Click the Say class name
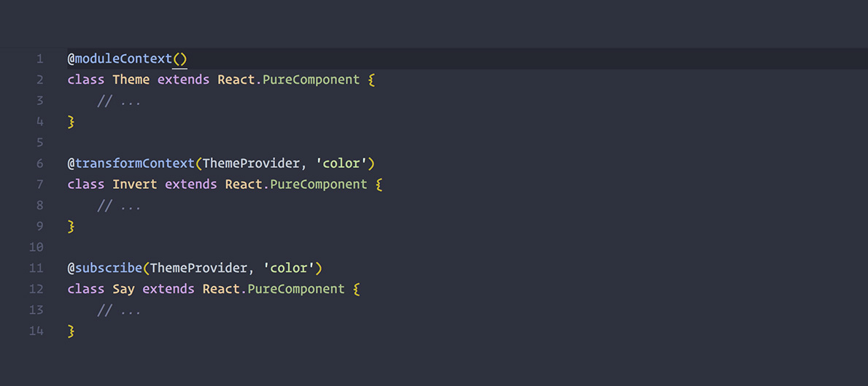The height and width of the screenshot is (386, 868). tap(124, 289)
